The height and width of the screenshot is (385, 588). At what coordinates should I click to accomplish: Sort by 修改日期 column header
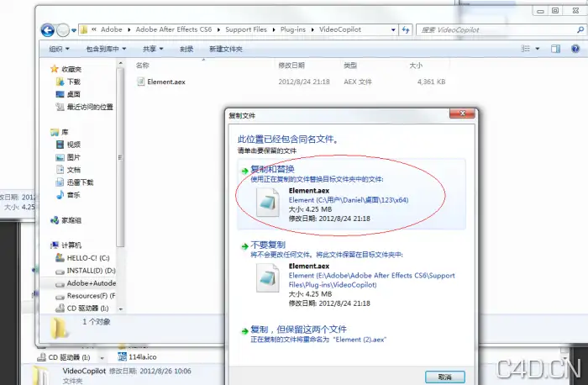pos(291,66)
